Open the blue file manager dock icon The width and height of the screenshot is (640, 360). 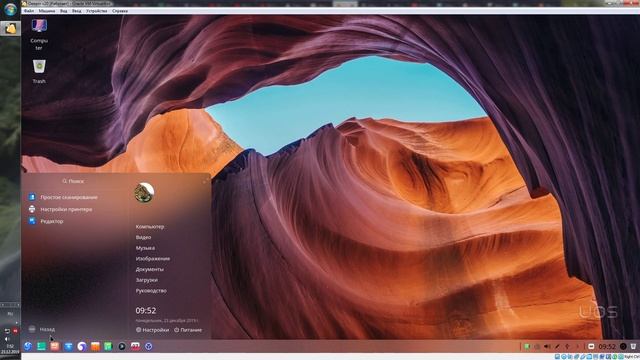68,347
